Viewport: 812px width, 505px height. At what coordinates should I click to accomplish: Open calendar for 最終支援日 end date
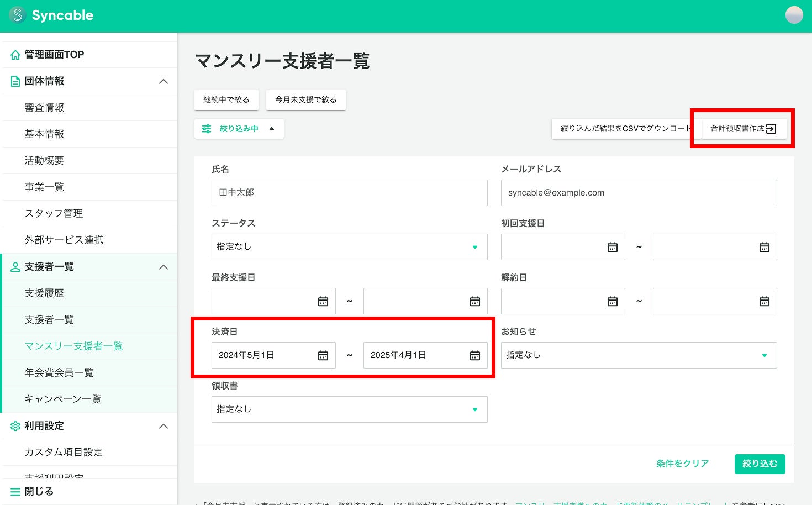coord(475,301)
